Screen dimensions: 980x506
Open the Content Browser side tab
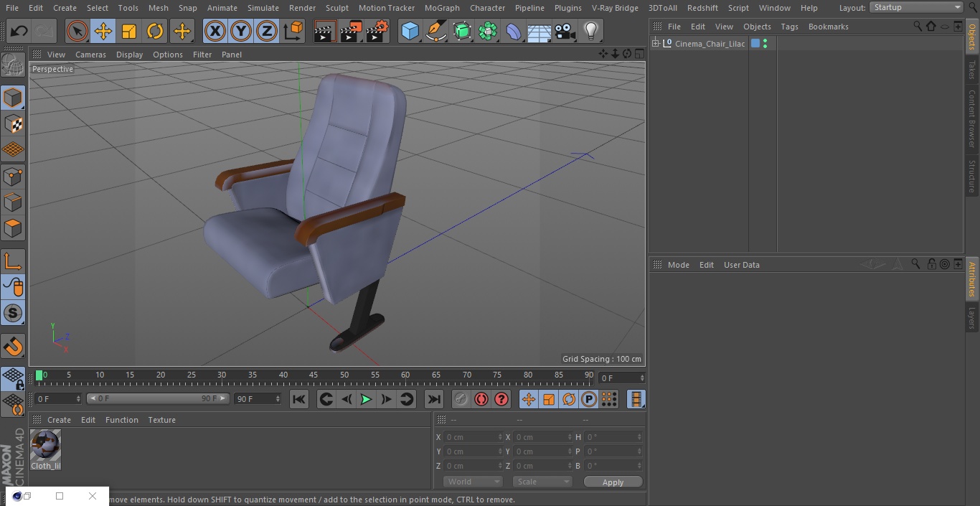click(972, 118)
